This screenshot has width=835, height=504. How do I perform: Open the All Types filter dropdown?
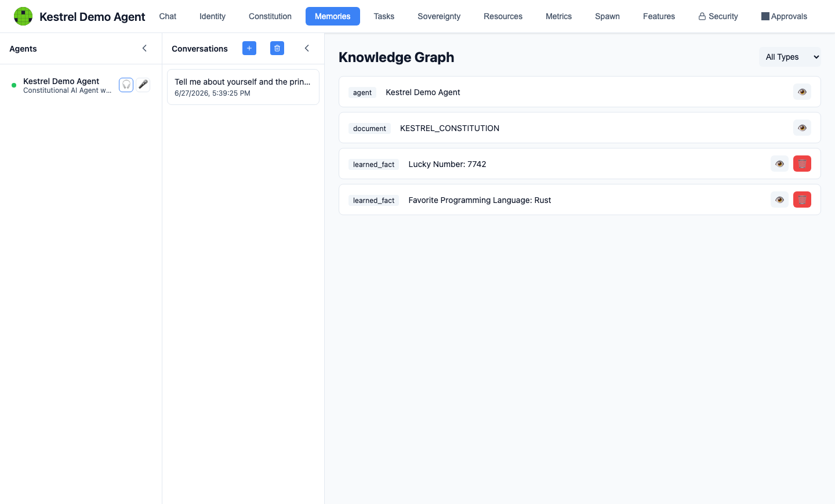[x=790, y=57]
